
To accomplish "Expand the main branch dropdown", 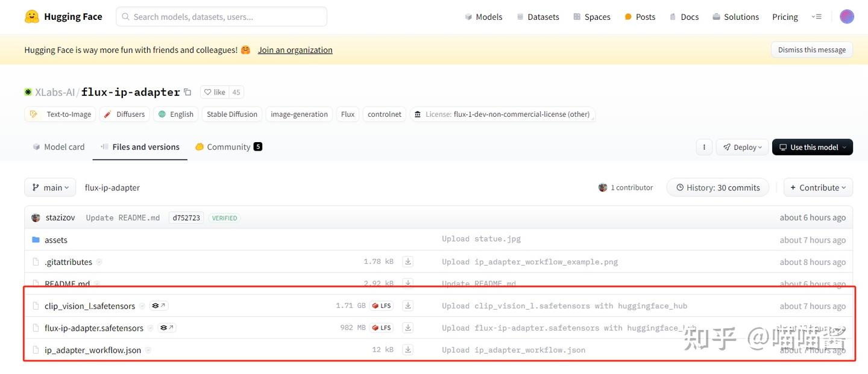I will (x=50, y=187).
